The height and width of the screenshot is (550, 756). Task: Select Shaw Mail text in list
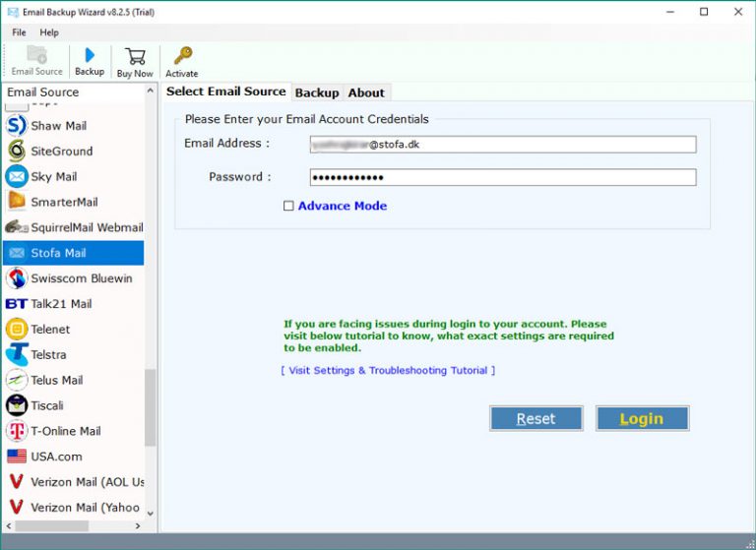click(59, 126)
